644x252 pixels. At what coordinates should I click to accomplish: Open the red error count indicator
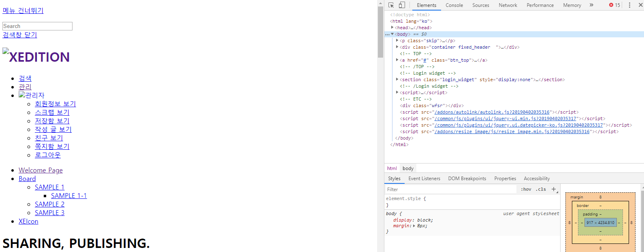[614, 5]
